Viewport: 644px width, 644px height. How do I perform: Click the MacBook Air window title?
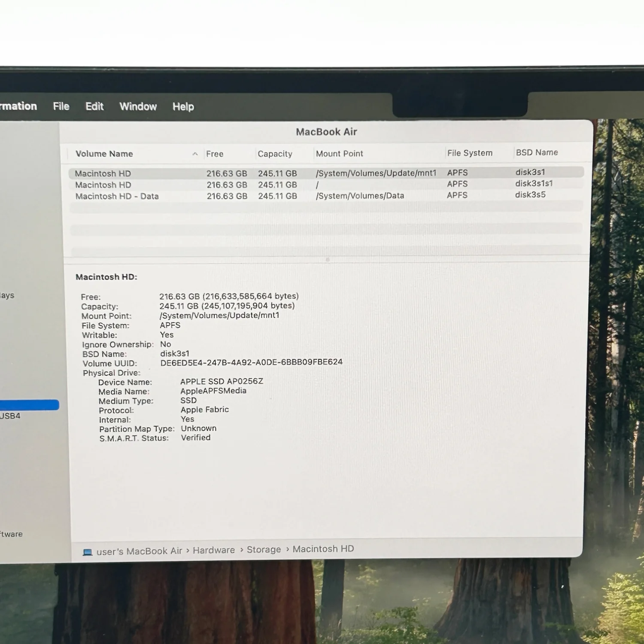[326, 132]
